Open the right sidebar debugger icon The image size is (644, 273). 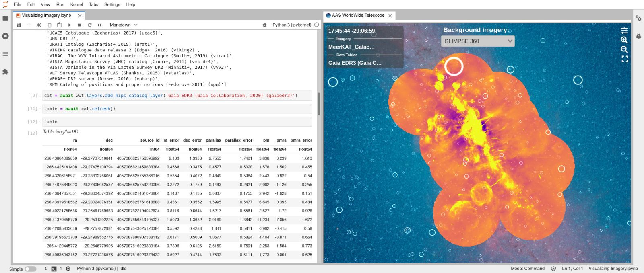click(x=638, y=36)
